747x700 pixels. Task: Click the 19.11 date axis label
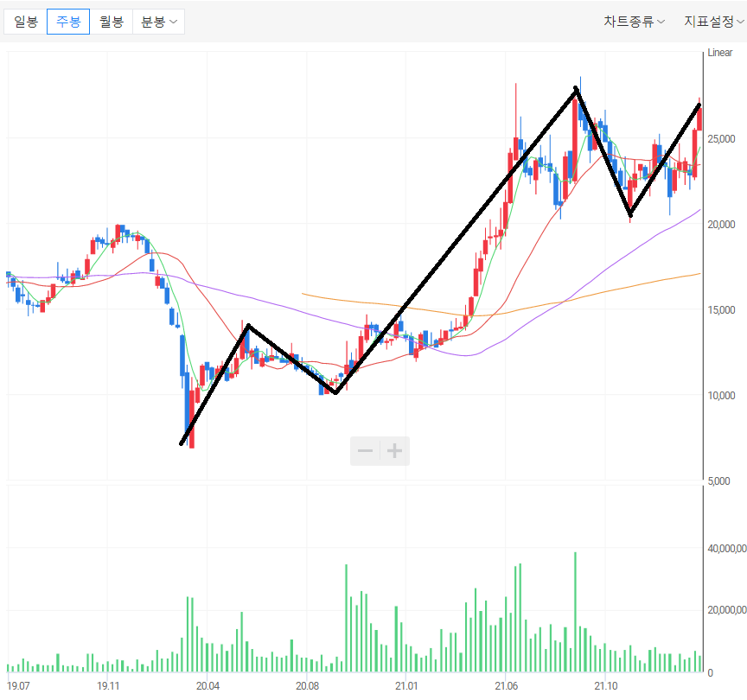[108, 686]
